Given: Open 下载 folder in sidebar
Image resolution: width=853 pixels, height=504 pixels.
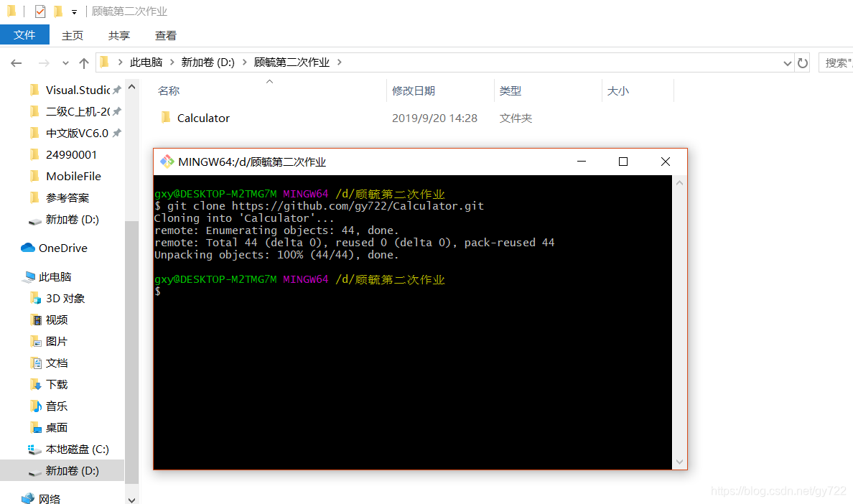Looking at the screenshot, I should click(x=56, y=384).
